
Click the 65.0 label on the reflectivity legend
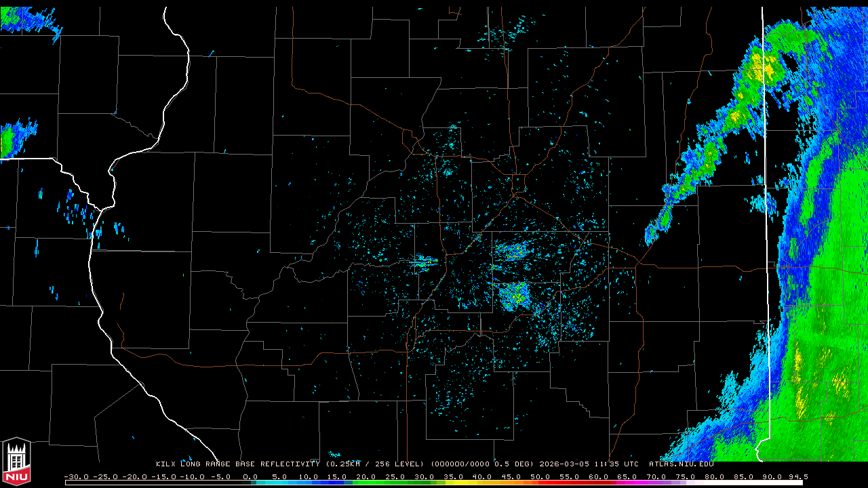tap(628, 477)
